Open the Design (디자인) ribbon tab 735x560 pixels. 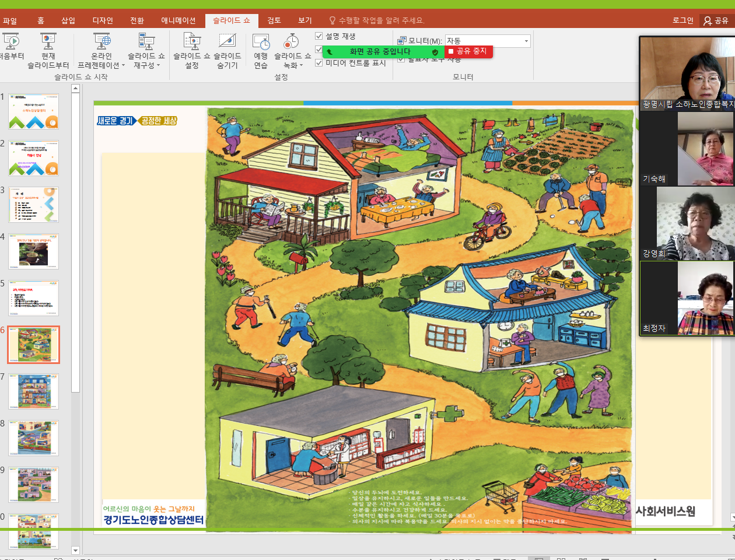(x=103, y=20)
